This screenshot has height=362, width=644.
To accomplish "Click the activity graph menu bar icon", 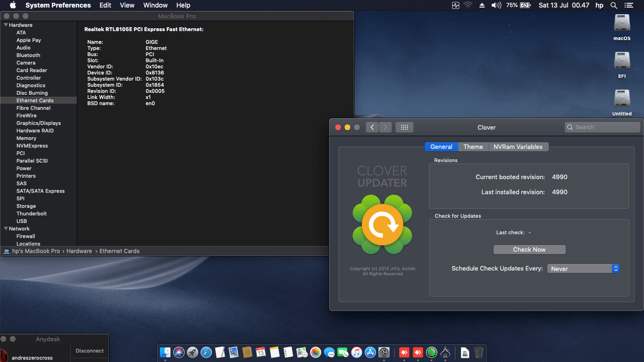I will pos(455,5).
